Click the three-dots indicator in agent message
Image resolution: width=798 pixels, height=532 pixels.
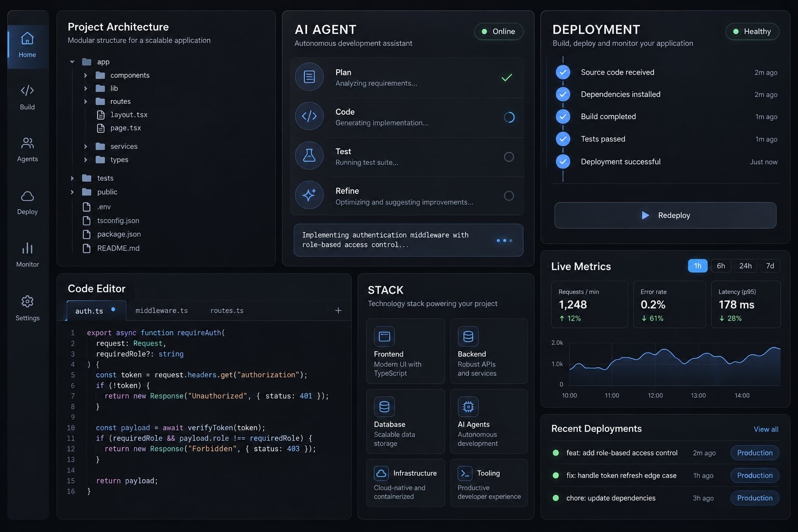click(x=504, y=241)
